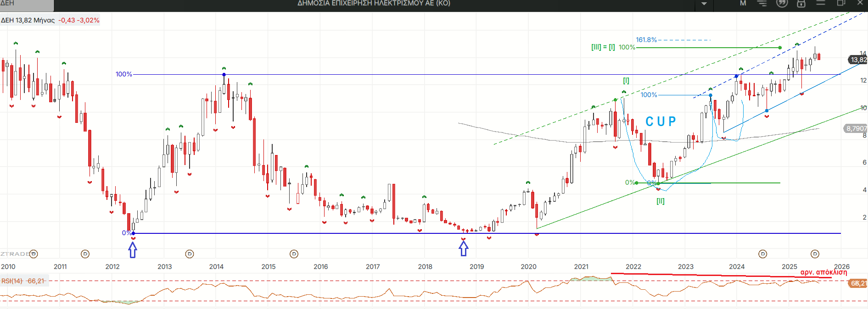Toggle the chart lock icon
This screenshot has width=868, height=309.
[801, 3]
